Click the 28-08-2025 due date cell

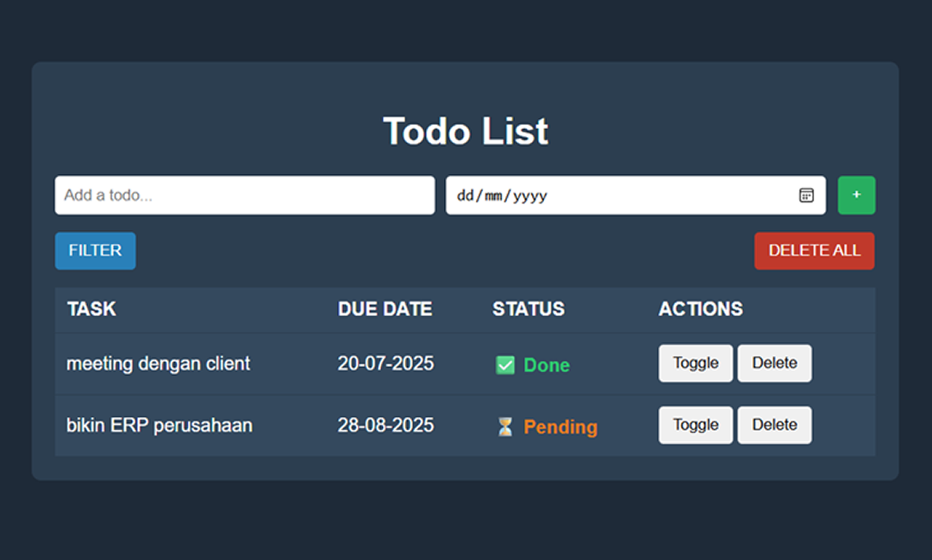pos(385,425)
